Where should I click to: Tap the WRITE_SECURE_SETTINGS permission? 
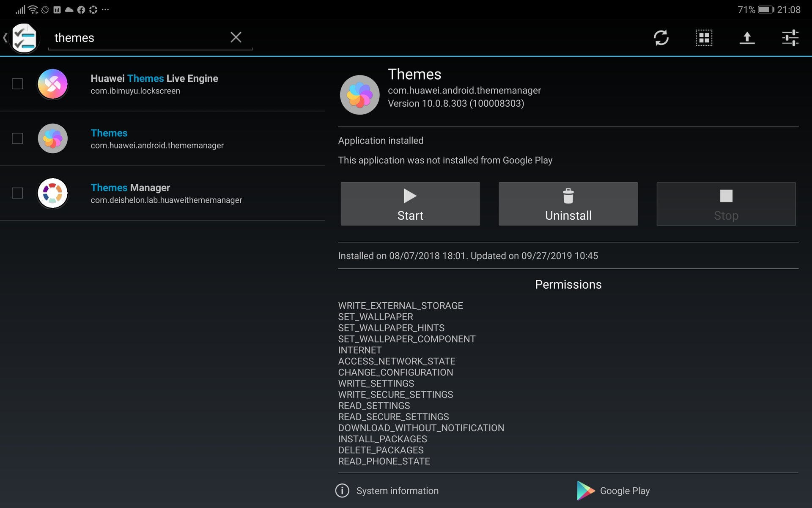coord(395,395)
